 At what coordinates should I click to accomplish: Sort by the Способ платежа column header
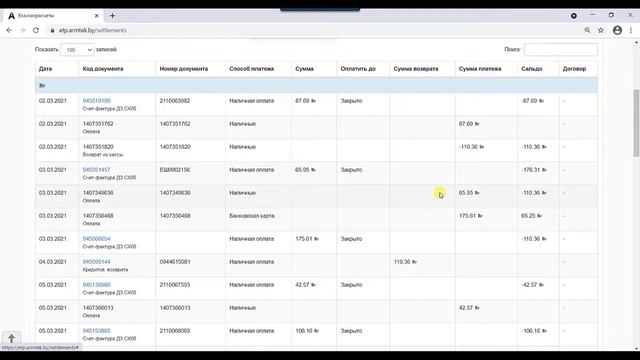pos(251,69)
